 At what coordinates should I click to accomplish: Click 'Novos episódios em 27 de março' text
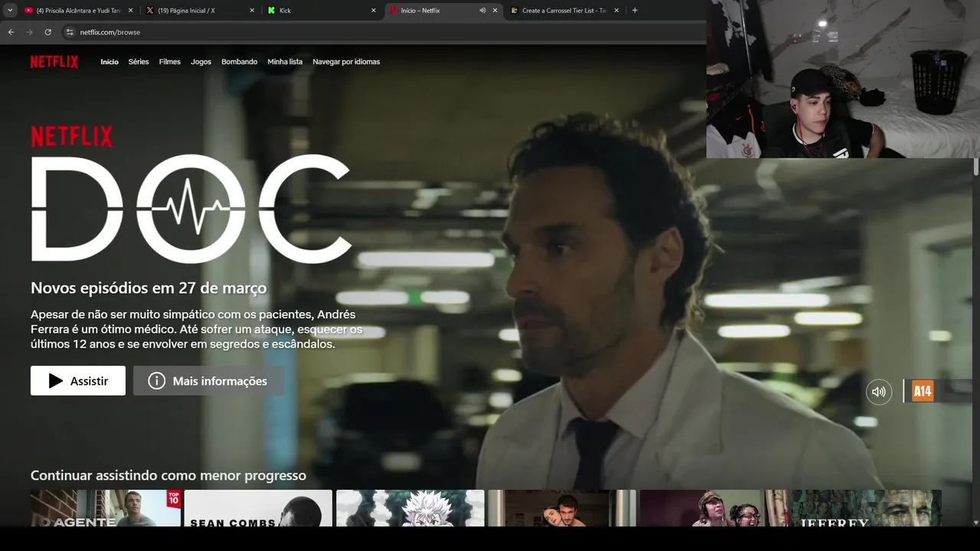pyautogui.click(x=149, y=289)
